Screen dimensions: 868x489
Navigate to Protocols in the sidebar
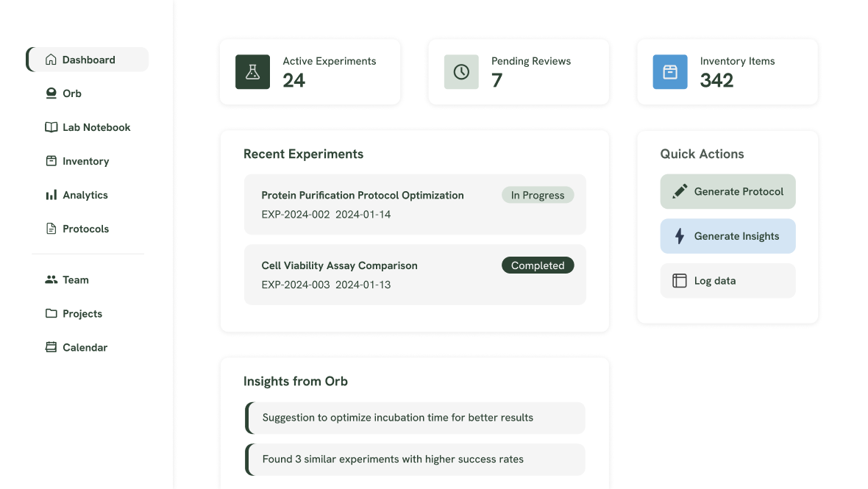pyautogui.click(x=84, y=229)
